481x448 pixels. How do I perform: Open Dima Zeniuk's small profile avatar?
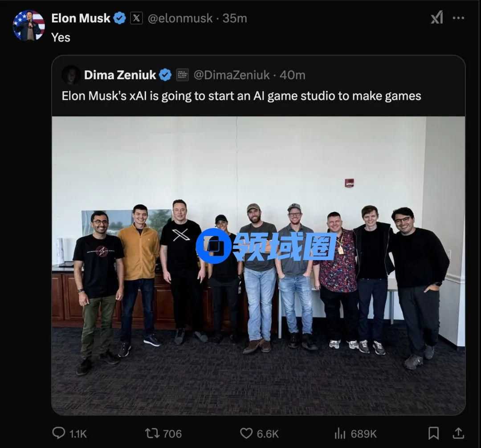71,75
